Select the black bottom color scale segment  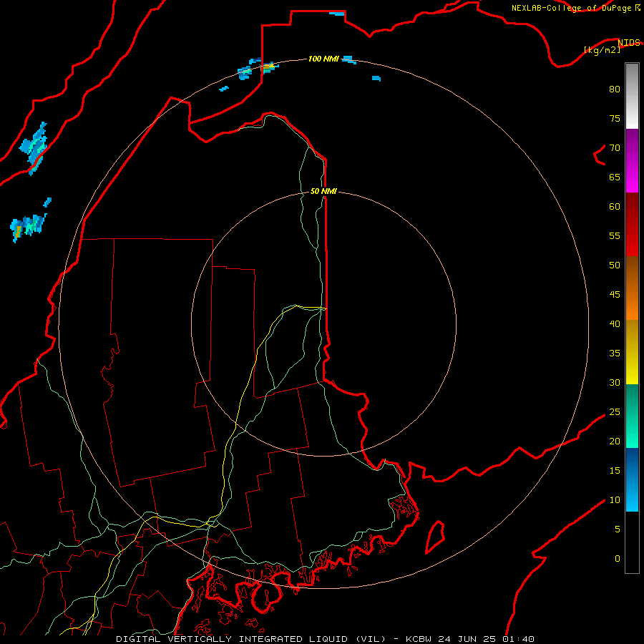tap(632, 542)
